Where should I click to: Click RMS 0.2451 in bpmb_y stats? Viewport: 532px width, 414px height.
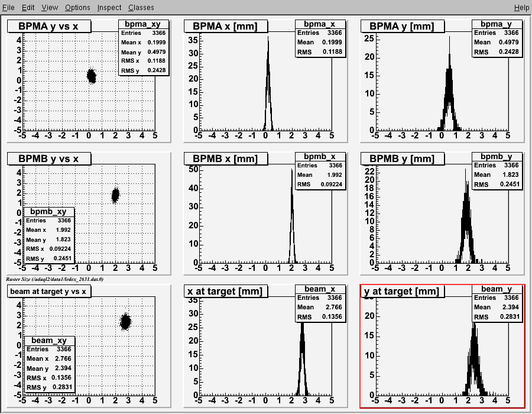coord(497,185)
